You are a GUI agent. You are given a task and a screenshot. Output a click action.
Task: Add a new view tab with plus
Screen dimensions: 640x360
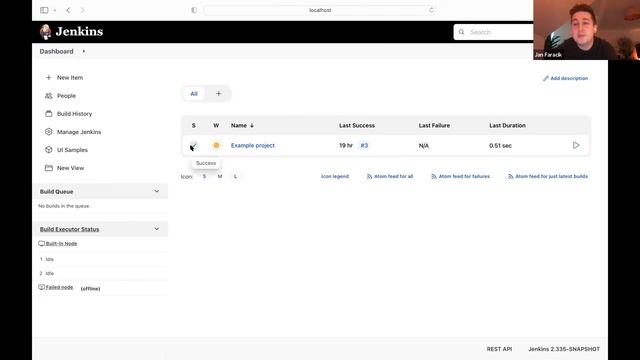[218, 94]
